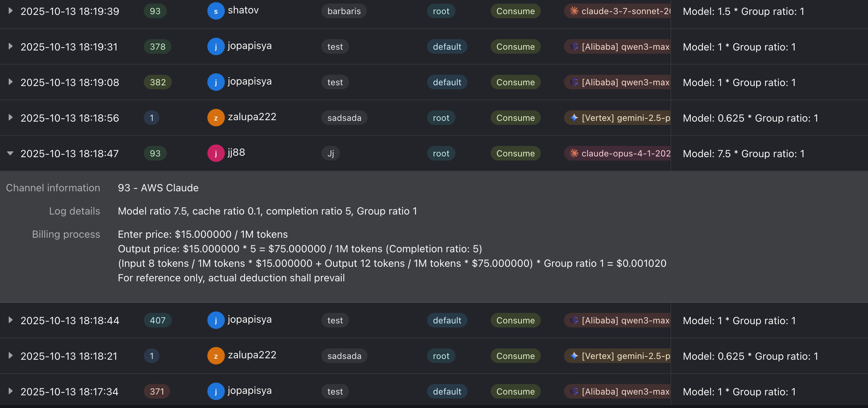Image resolution: width=868 pixels, height=408 pixels.
Task: Click the Qwen icon in 18:19:31 row
Action: [x=574, y=47]
